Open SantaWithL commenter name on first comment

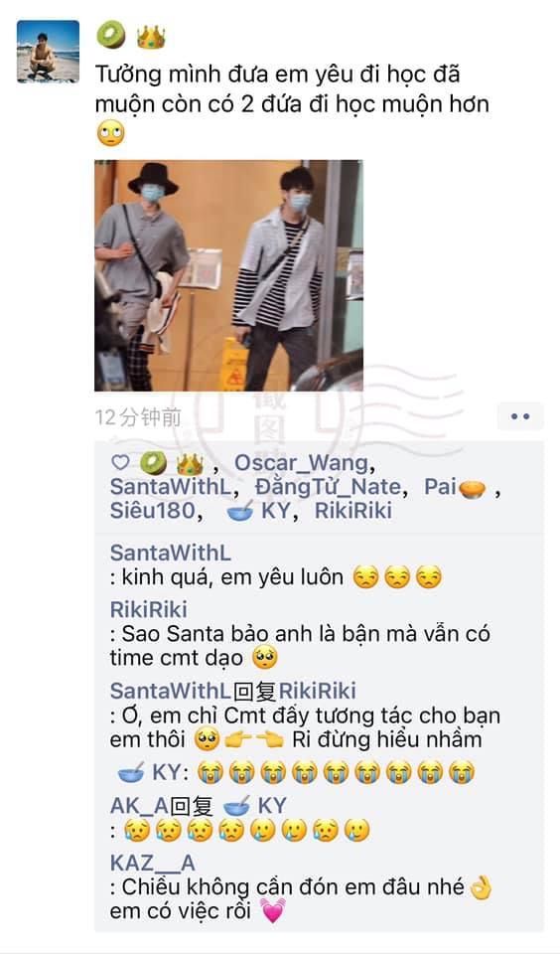(x=170, y=553)
